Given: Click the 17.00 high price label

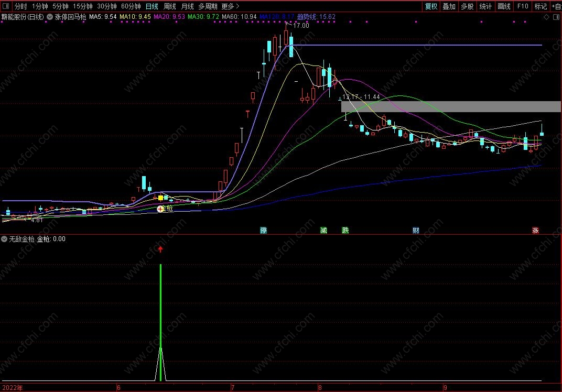Looking at the screenshot, I should (x=301, y=26).
